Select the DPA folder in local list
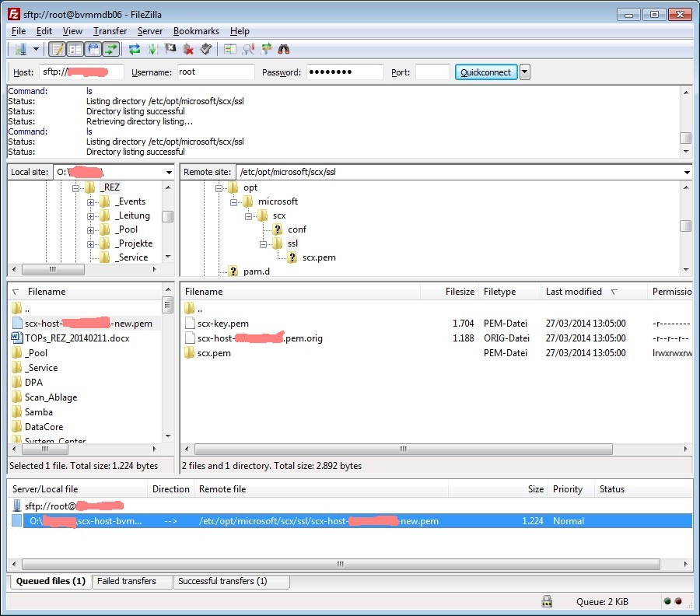This screenshot has width=700, height=616. pos(33,383)
